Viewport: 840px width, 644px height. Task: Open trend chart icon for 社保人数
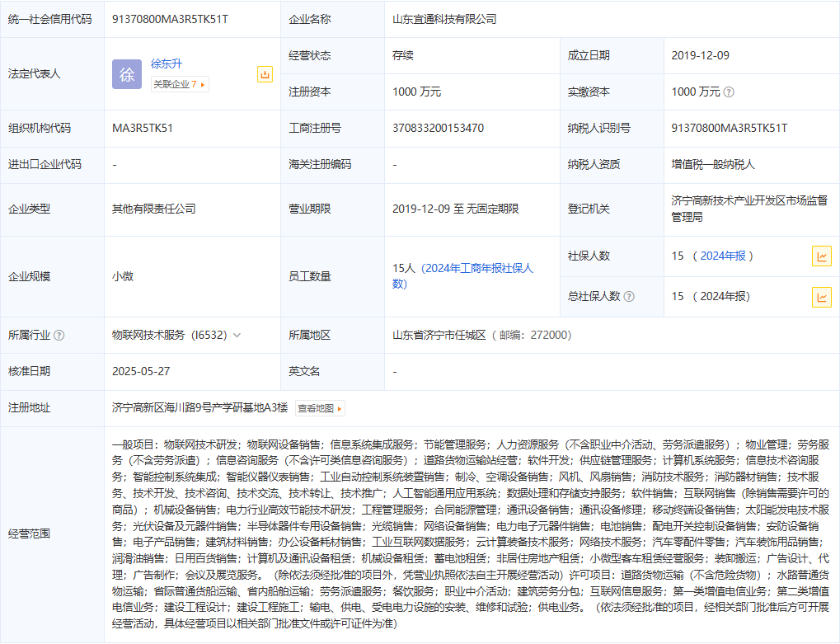[x=821, y=256]
